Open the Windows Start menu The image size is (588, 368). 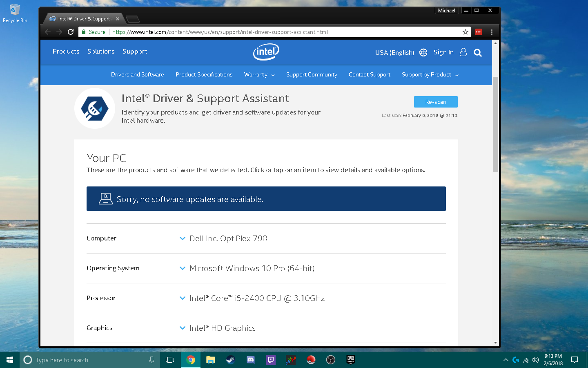click(10, 360)
